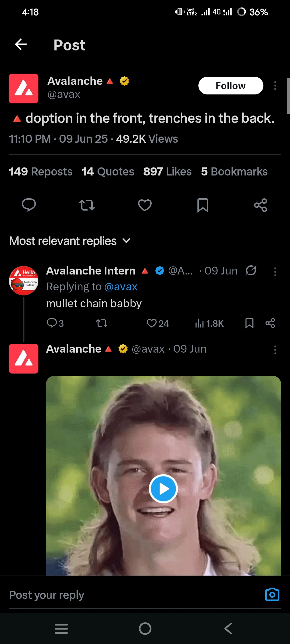Bookmark Avalanche Intern's reply
The height and width of the screenshot is (644, 290).
(249, 323)
